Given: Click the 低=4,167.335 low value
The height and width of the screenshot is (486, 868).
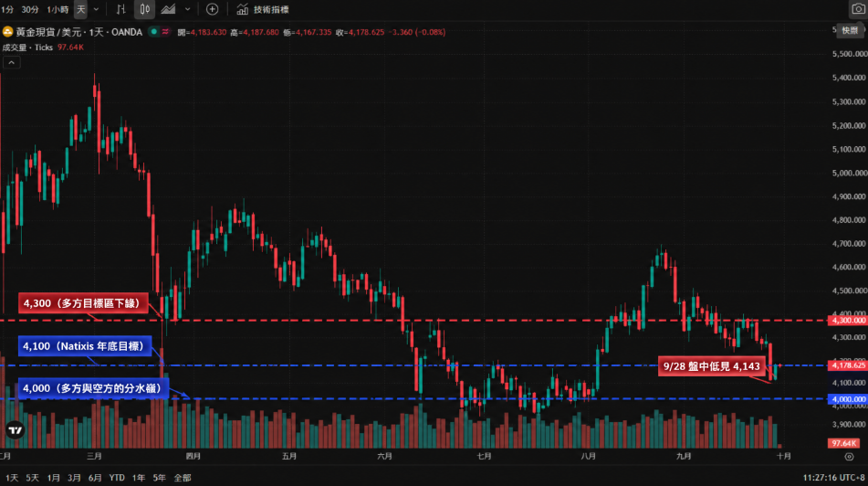Looking at the screenshot, I should pyautogui.click(x=308, y=32).
